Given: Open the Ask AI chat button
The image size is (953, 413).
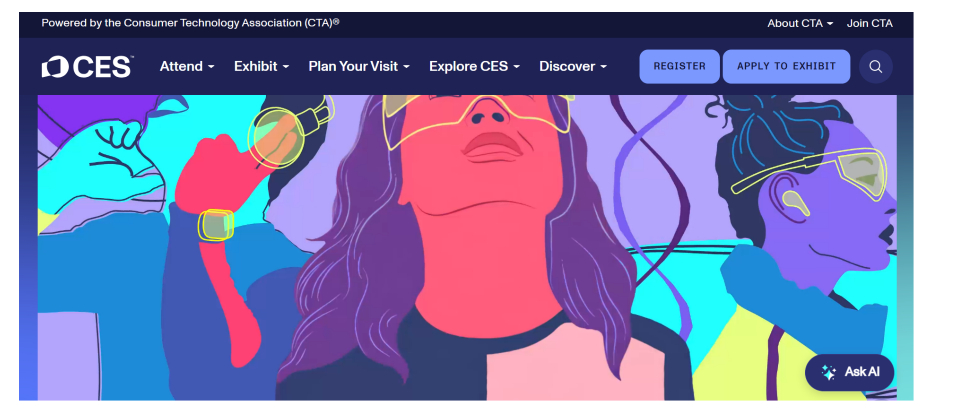Looking at the screenshot, I should (849, 372).
